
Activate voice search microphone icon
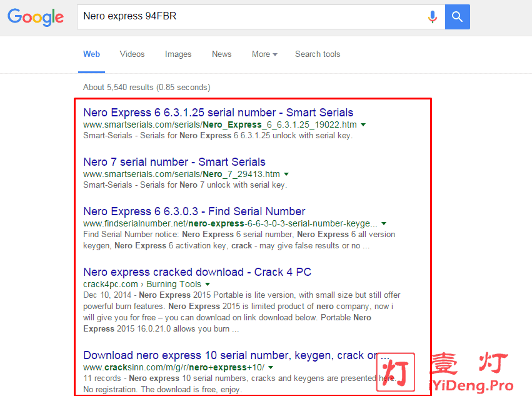tap(432, 17)
